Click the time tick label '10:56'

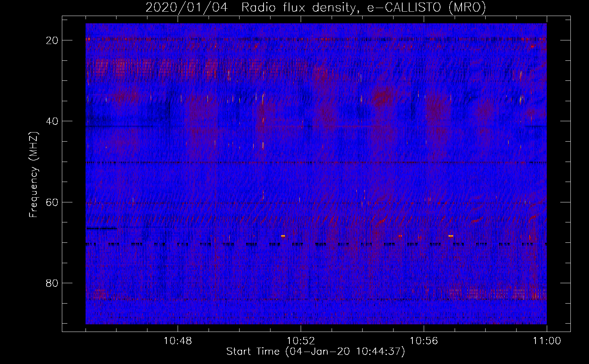pyautogui.click(x=424, y=341)
